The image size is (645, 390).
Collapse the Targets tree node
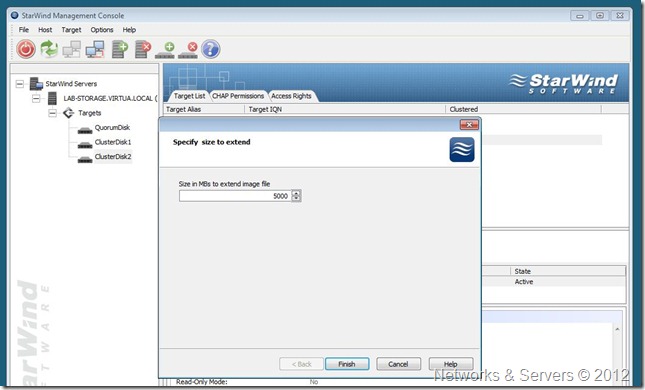52,113
